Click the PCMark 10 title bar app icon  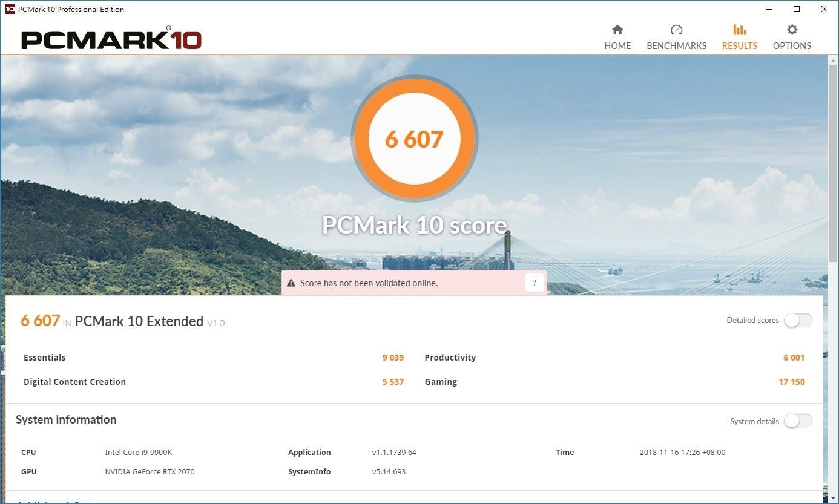(10, 9)
